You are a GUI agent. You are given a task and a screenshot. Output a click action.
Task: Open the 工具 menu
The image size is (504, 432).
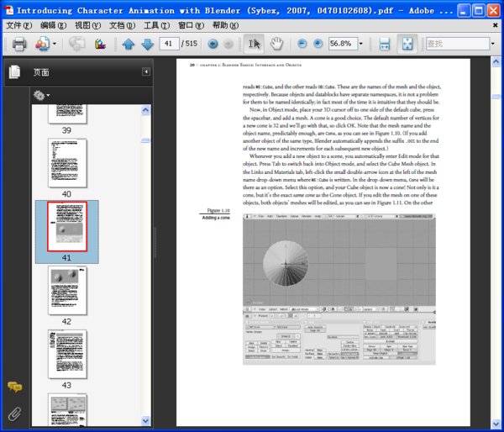click(x=156, y=25)
